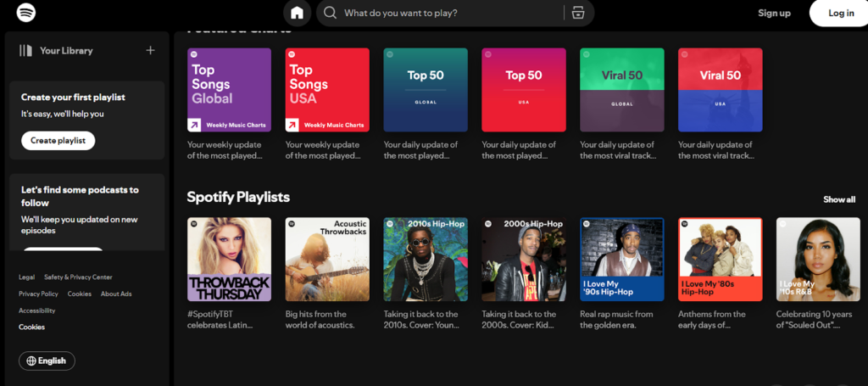This screenshot has width=868, height=386.
Task: Open Safety & Privacy Center link
Action: pyautogui.click(x=78, y=277)
